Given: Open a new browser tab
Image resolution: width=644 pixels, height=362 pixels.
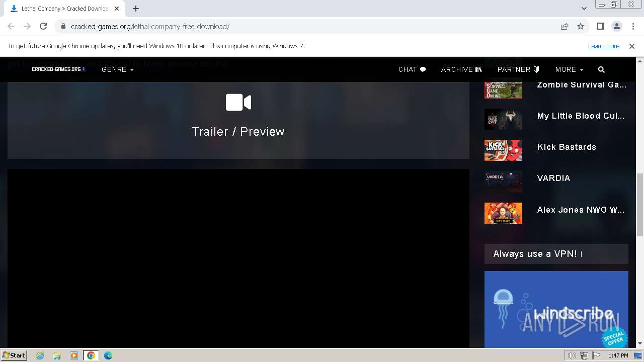Looking at the screenshot, I should [136, 9].
